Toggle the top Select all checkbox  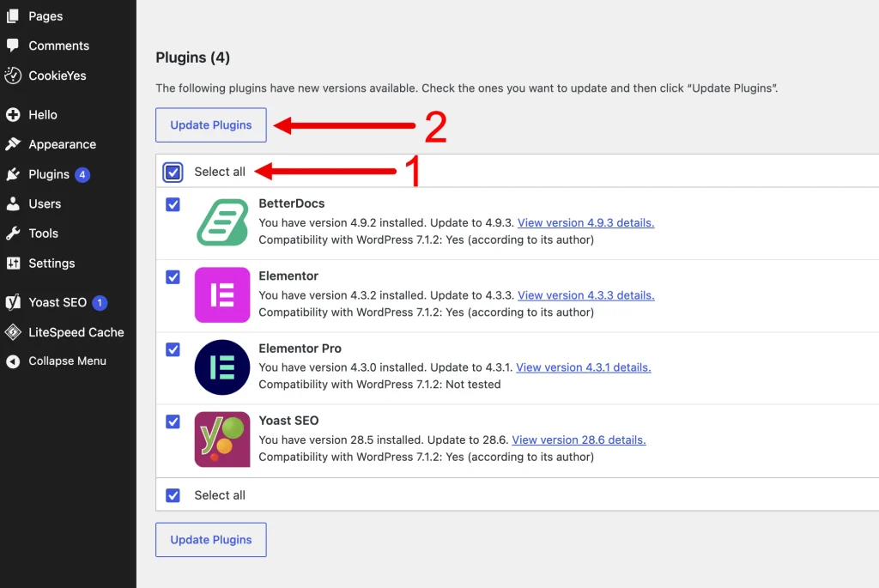pos(173,172)
